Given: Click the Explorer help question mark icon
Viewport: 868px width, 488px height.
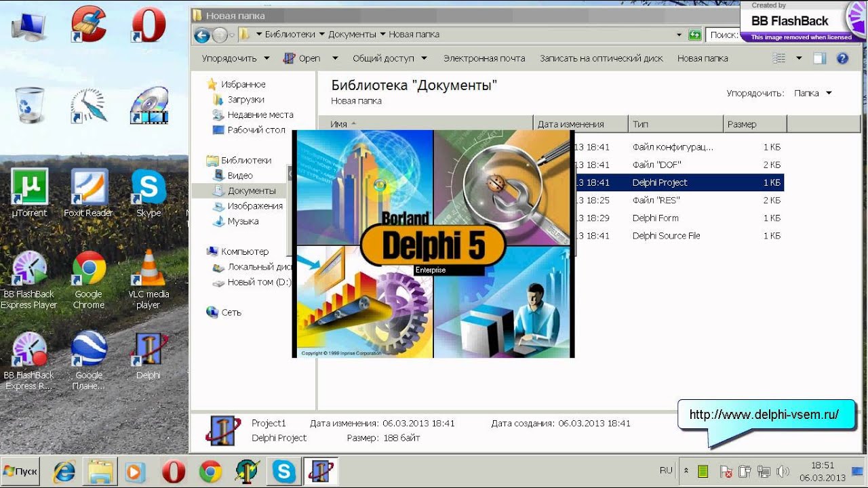Looking at the screenshot, I should pos(842,58).
